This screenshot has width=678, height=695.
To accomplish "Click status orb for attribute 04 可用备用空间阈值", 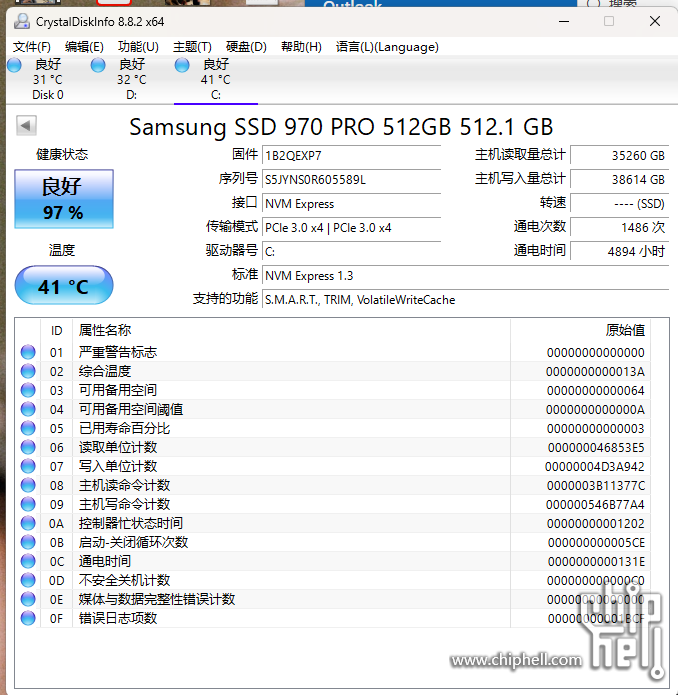I will click(x=28, y=410).
